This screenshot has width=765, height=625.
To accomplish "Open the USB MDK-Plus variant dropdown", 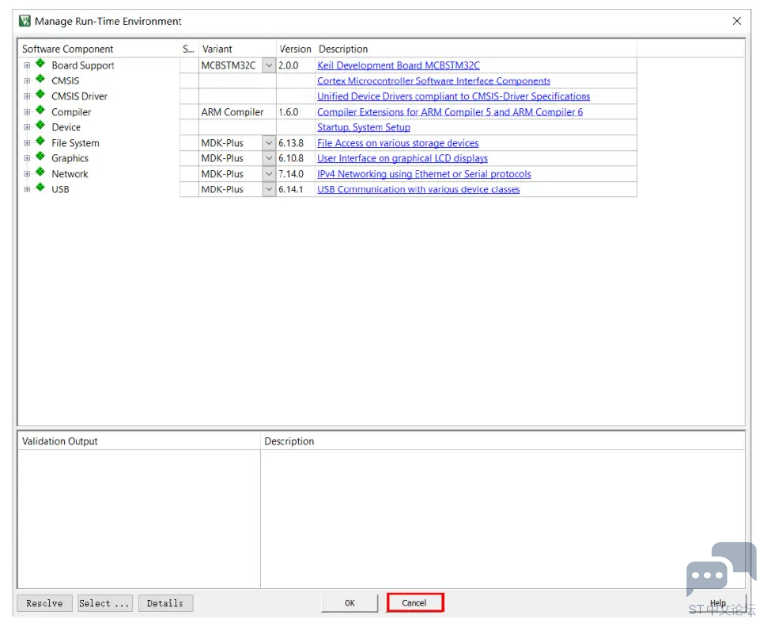I will pos(269,190).
